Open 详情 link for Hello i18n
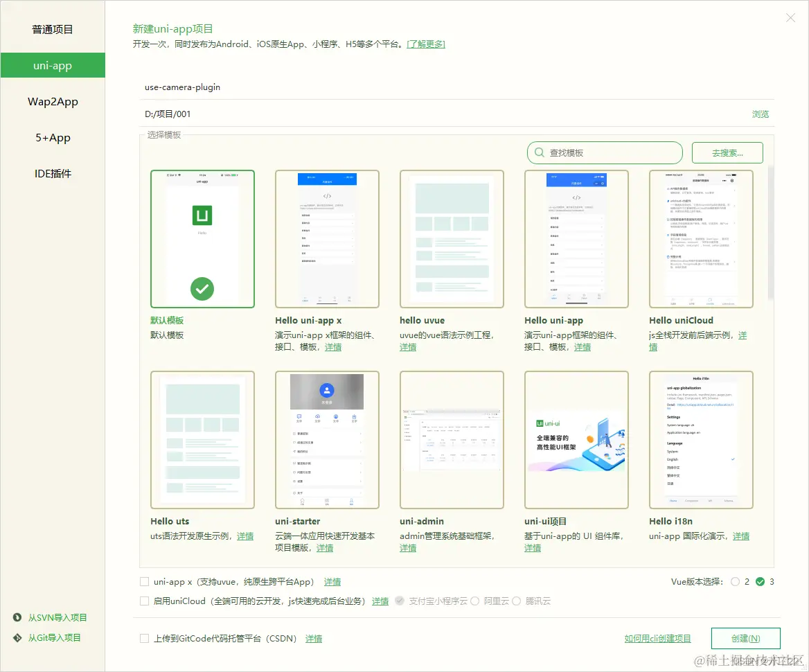Viewport: 809px width, 672px height. tap(741, 536)
